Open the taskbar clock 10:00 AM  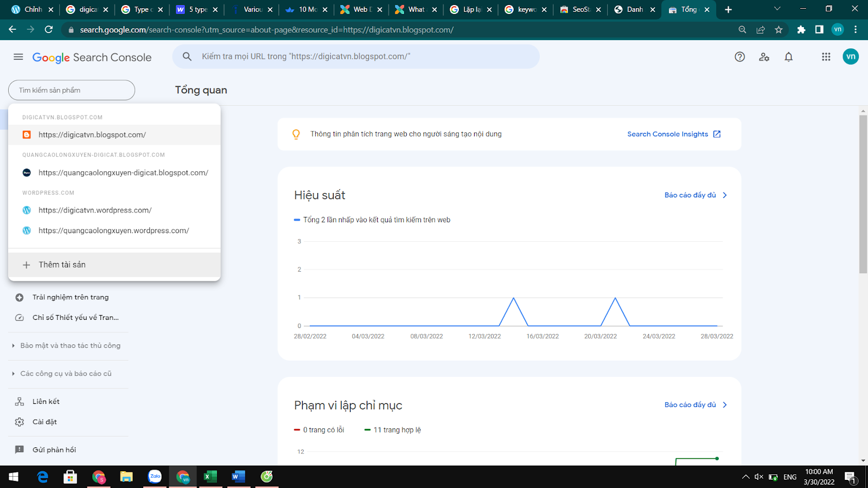[819, 477]
